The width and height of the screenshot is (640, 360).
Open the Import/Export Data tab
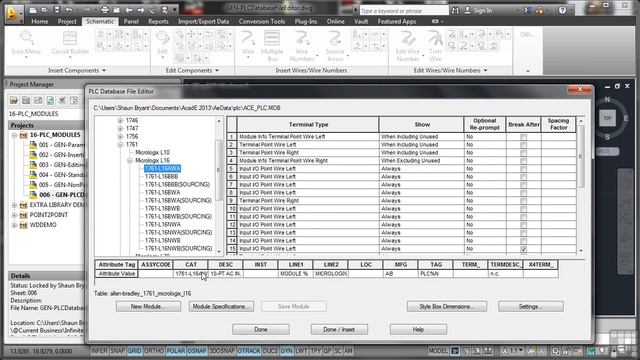pyautogui.click(x=203, y=21)
